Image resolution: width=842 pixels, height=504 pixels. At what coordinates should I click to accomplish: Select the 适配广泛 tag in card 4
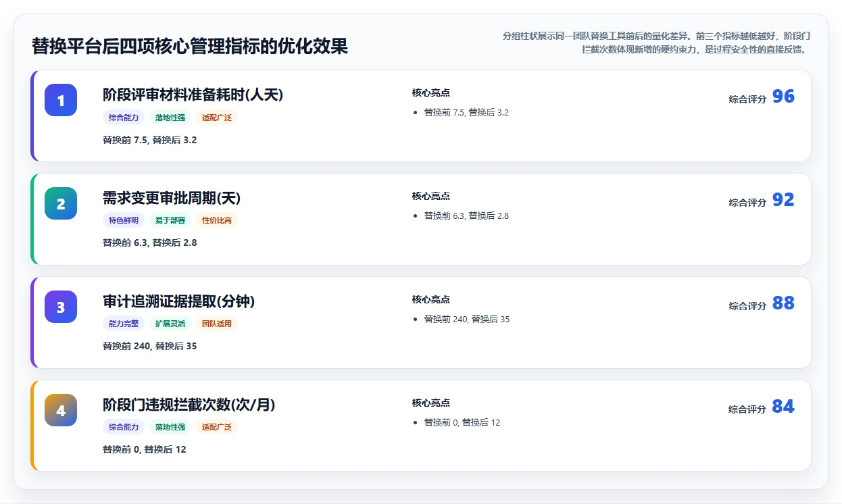[217, 427]
